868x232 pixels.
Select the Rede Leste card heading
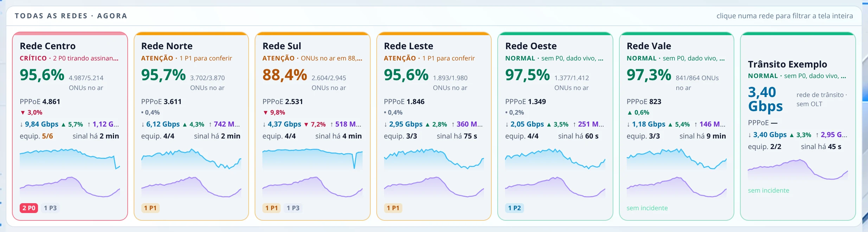tap(408, 46)
